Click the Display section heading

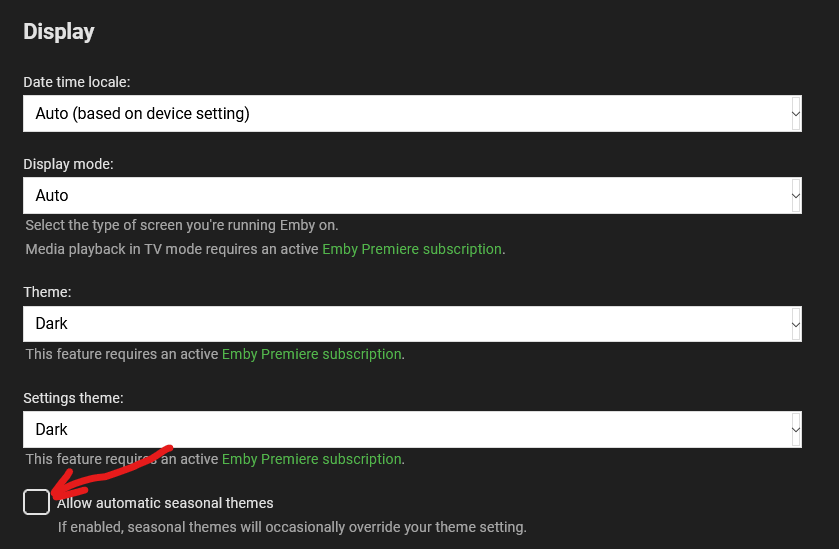pos(59,31)
